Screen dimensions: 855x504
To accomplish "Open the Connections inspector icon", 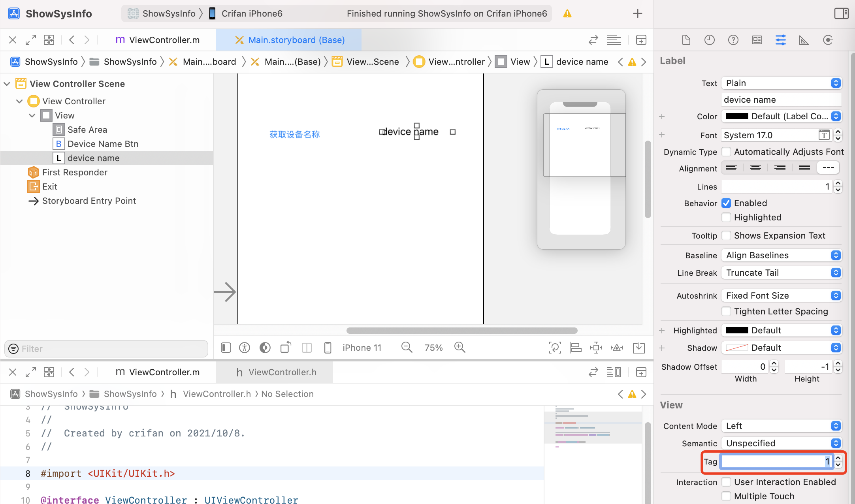I will [x=828, y=40].
